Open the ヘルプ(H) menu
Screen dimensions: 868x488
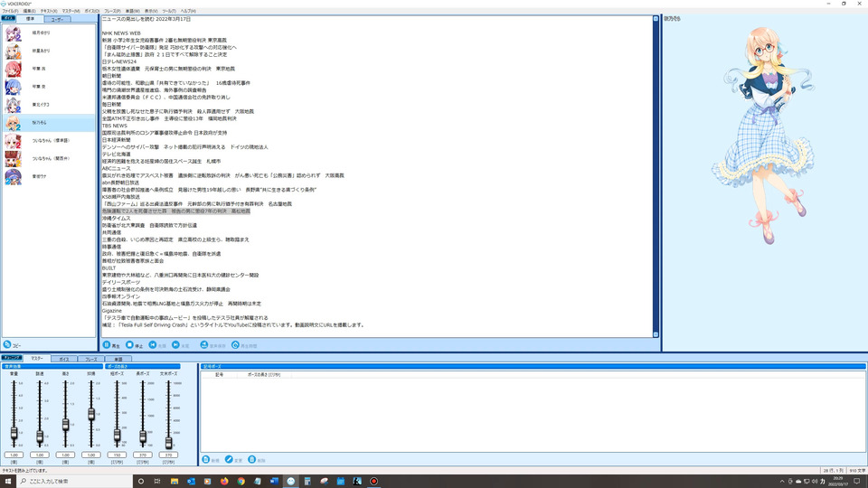[188, 11]
